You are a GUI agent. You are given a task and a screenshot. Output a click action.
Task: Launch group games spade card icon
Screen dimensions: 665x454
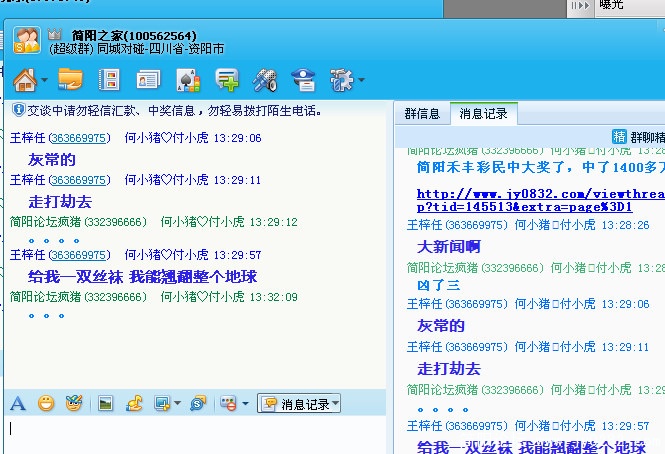tap(188, 80)
